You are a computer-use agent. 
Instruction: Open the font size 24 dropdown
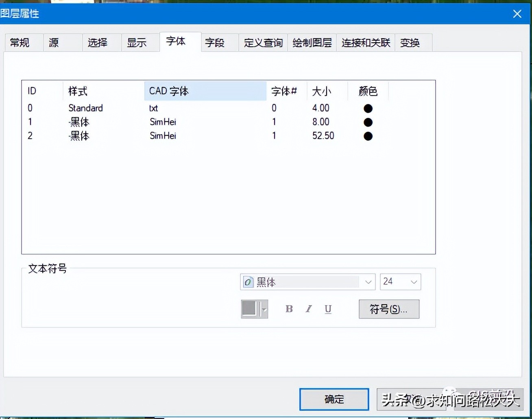414,282
